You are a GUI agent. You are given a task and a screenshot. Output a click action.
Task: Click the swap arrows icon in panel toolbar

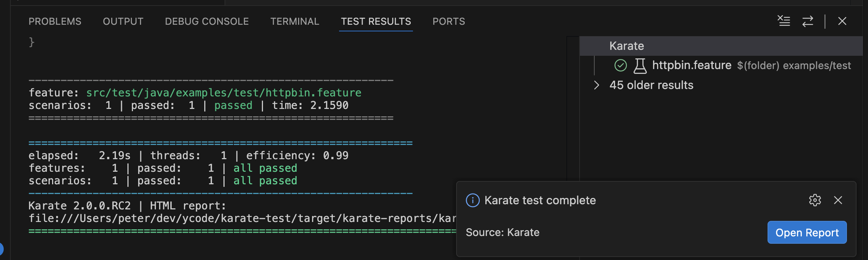[x=808, y=21]
